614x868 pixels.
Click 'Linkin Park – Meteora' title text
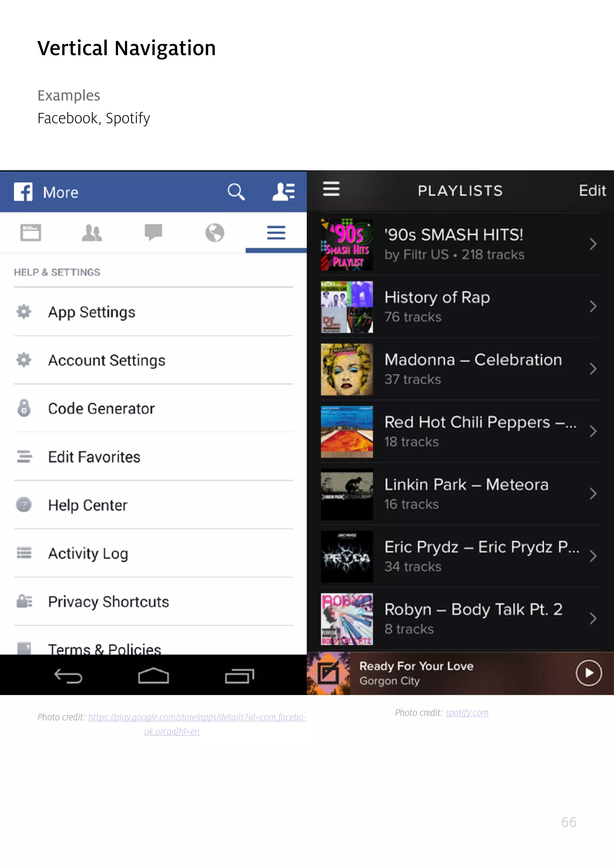click(466, 484)
